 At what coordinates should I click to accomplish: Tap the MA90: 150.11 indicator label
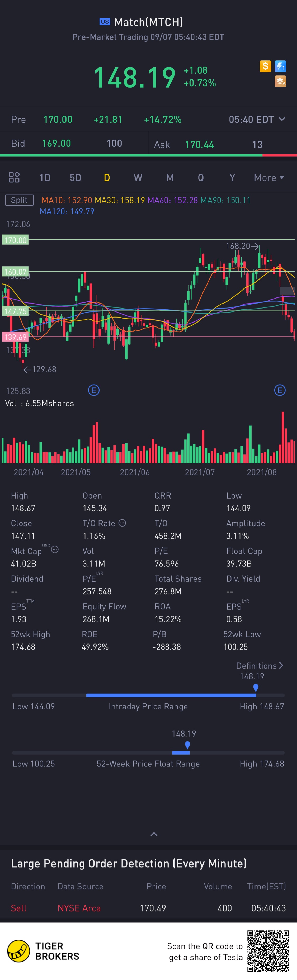(x=225, y=200)
